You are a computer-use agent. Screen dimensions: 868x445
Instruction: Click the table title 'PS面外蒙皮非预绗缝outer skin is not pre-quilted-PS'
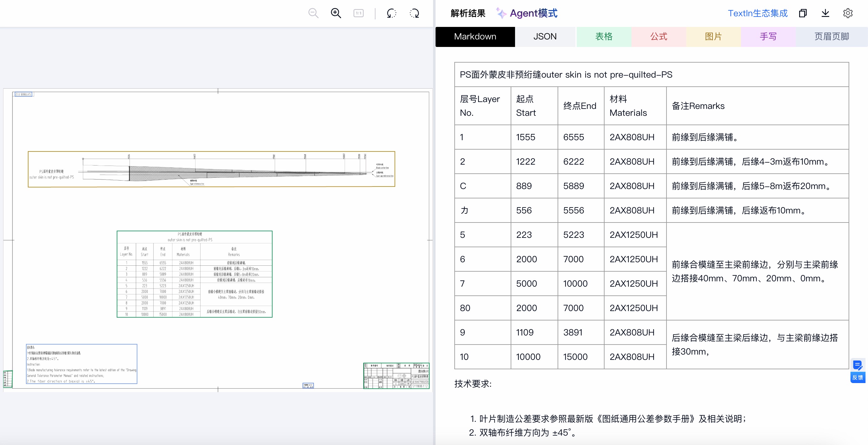[566, 74]
